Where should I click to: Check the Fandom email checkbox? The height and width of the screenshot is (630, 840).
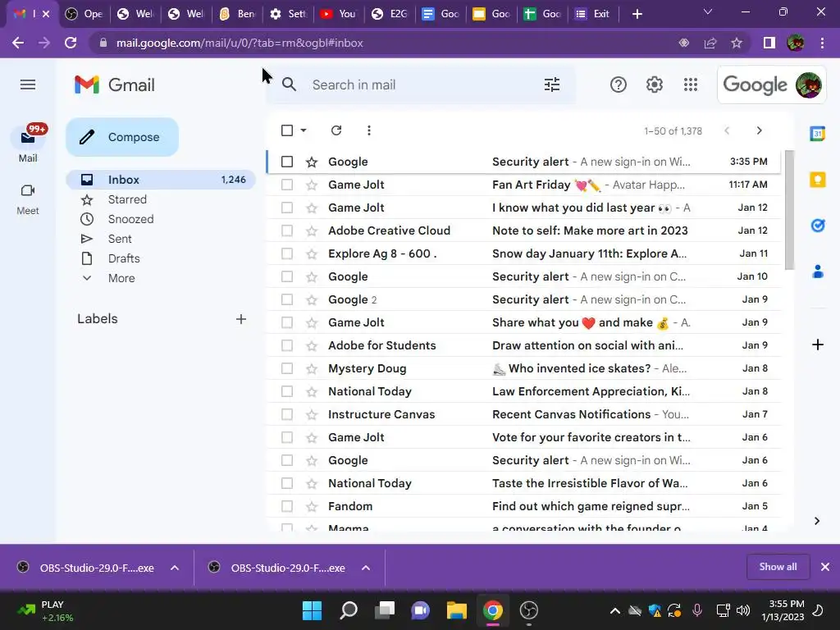pyautogui.click(x=287, y=506)
